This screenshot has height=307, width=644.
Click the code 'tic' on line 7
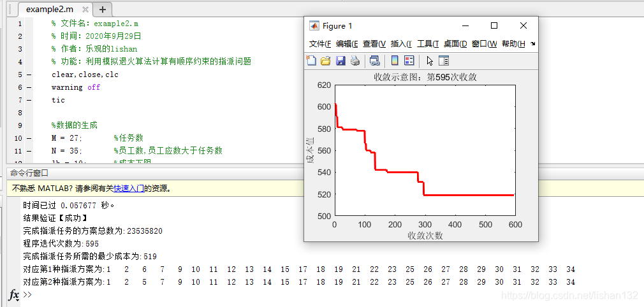(58, 100)
